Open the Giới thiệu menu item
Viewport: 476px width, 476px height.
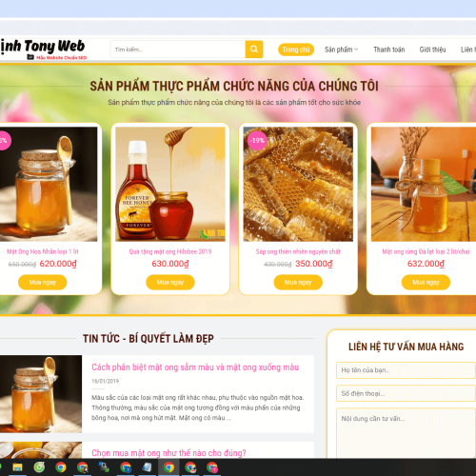click(x=432, y=50)
